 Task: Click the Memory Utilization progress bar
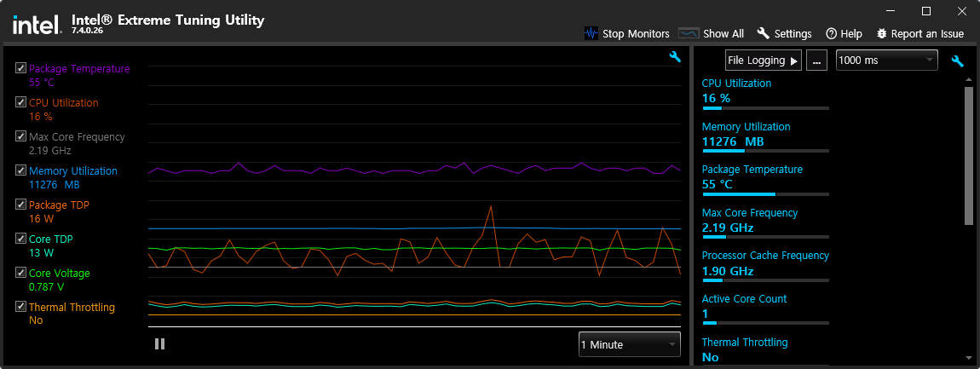click(765, 151)
